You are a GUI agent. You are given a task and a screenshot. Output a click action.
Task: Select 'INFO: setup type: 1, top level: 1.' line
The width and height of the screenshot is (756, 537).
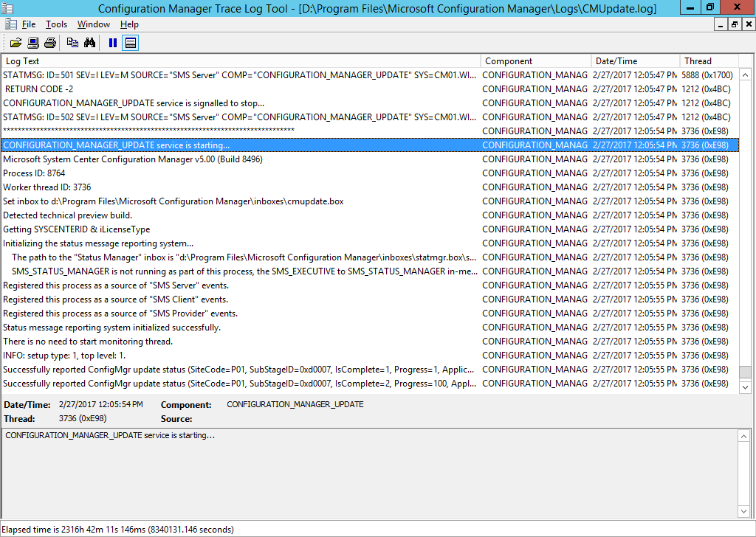point(371,355)
